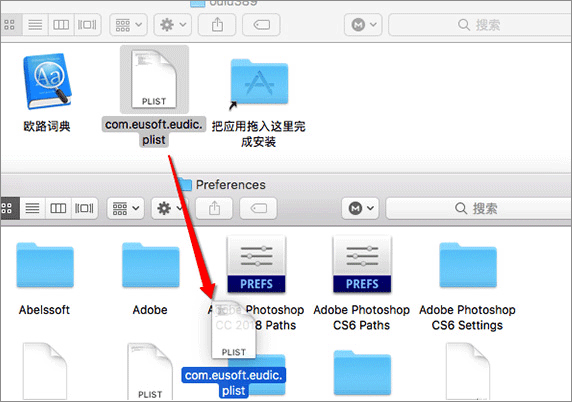Viewport: 572px width, 402px height.
Task: Switch upper window to column view
Action: click(61, 25)
